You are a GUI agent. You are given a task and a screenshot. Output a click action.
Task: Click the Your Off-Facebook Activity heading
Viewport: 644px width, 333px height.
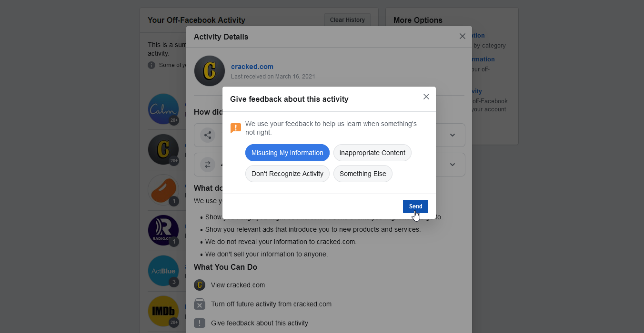(x=196, y=20)
